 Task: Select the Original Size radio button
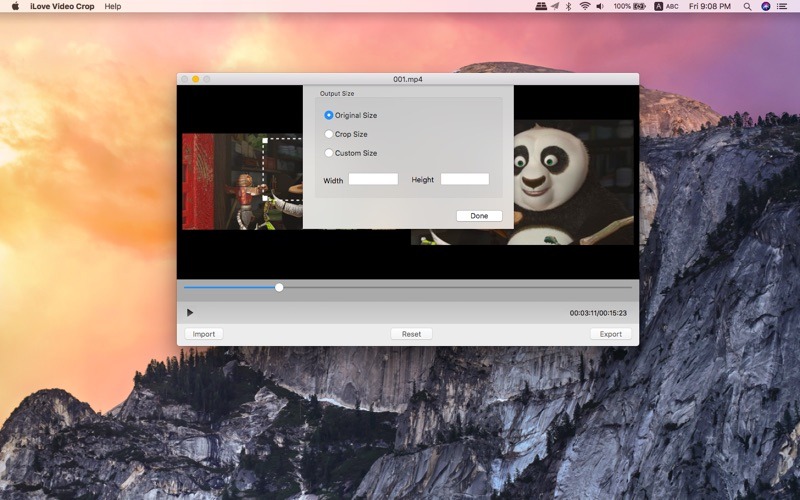[x=329, y=115]
